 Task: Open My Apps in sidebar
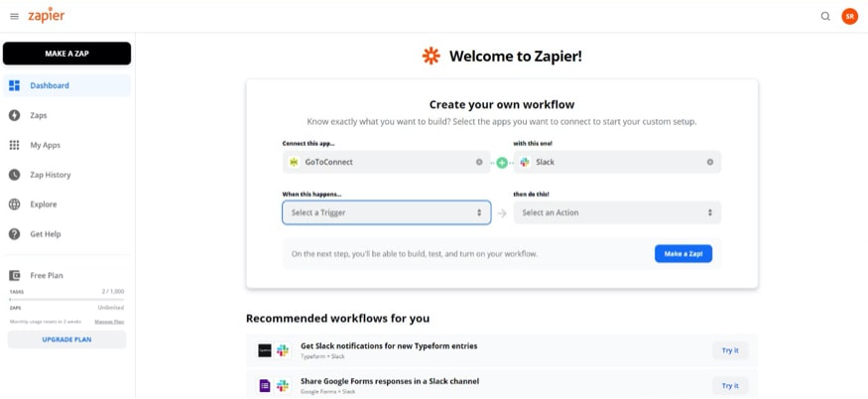tap(45, 145)
